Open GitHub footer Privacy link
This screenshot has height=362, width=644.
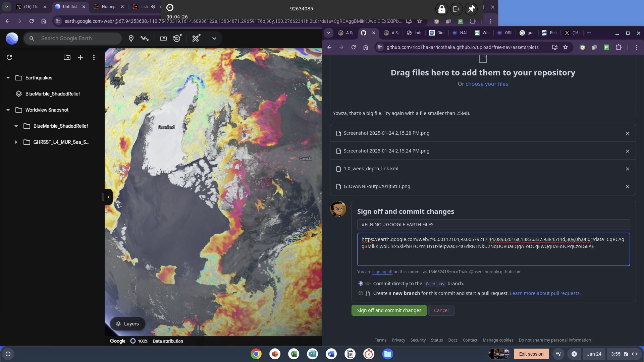398,340
